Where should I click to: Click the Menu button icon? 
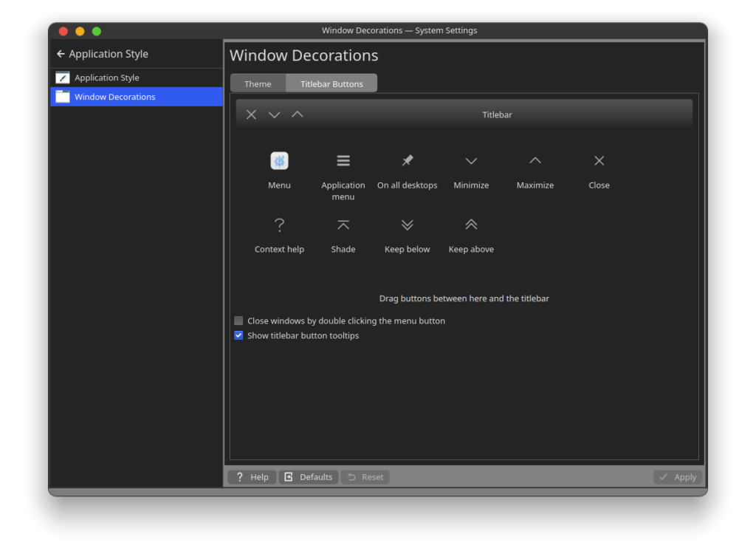279,161
